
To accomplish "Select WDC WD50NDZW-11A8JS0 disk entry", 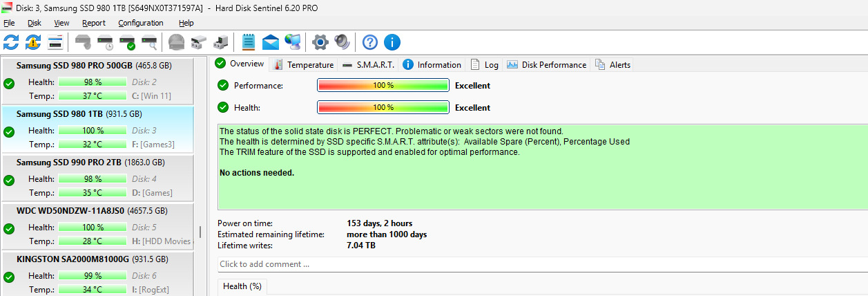I will (x=97, y=227).
